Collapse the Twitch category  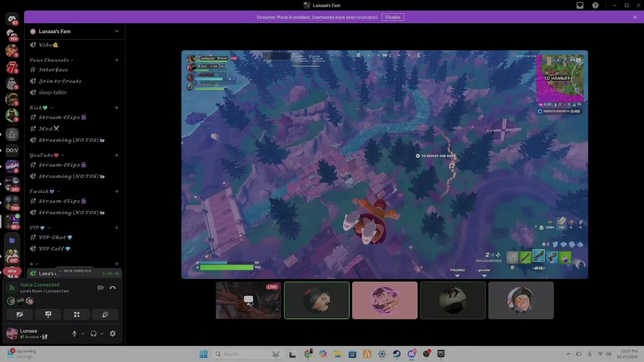point(45,192)
